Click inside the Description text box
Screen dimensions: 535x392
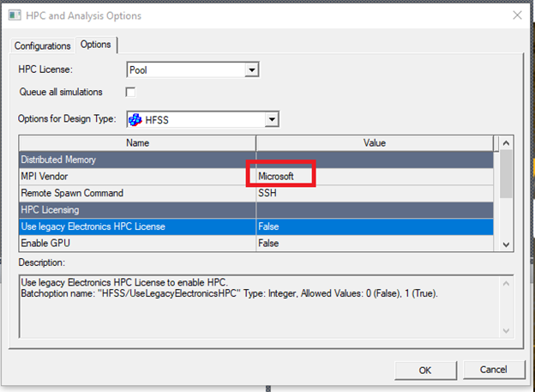[259, 306]
